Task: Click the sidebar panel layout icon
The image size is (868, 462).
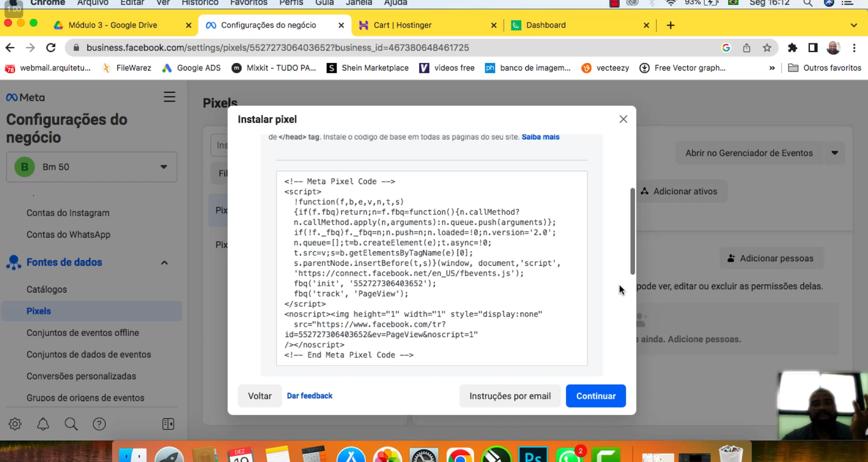Action: (168, 424)
